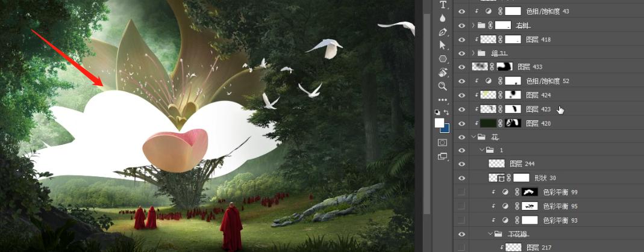This screenshot has height=252, width=644.
Task: Toggle visibility of 形状 30 layer
Action: [462, 178]
